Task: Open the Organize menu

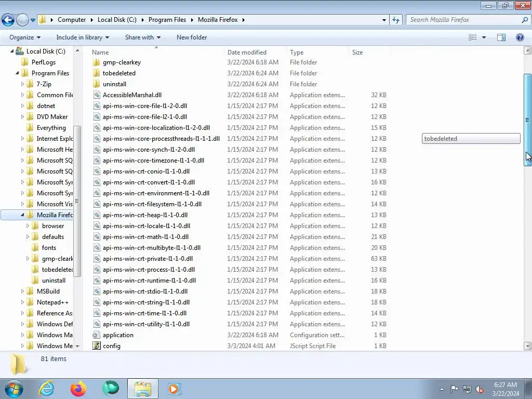Action: [x=25, y=37]
